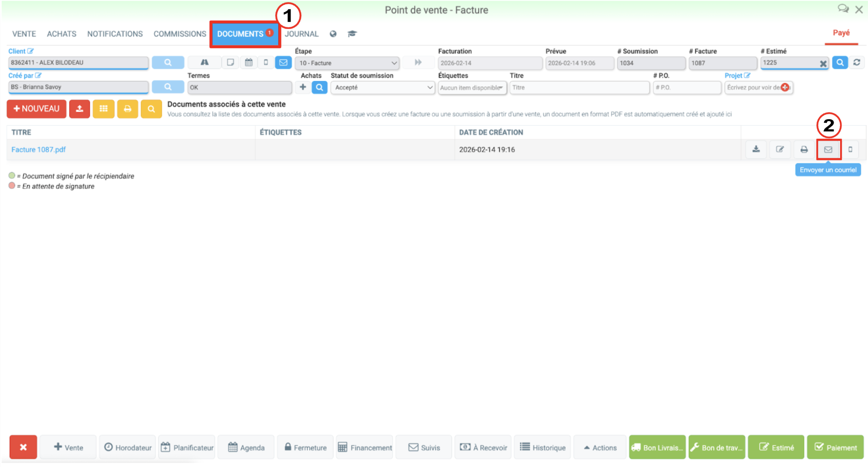Edit the Facture 1087.pdf document entry
Viewport: 868px width, 467px height.
click(x=780, y=149)
